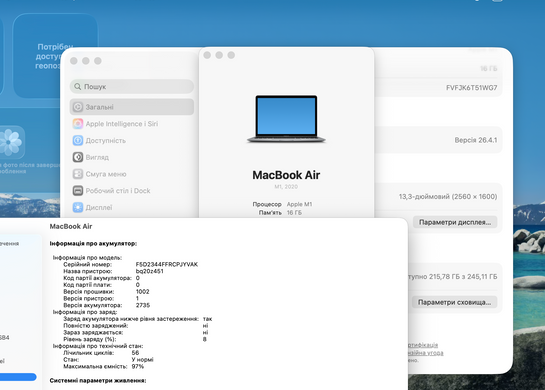Open Вигляд sidebar item
Image resolution: width=545 pixels, height=390 pixels.
132,157
